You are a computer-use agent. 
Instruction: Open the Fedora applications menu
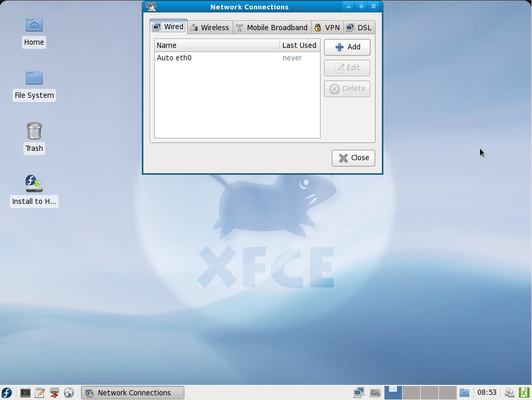click(6, 393)
